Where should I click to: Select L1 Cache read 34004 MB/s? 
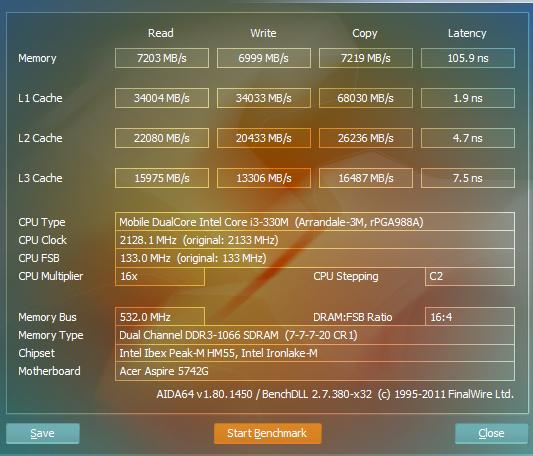coord(162,98)
